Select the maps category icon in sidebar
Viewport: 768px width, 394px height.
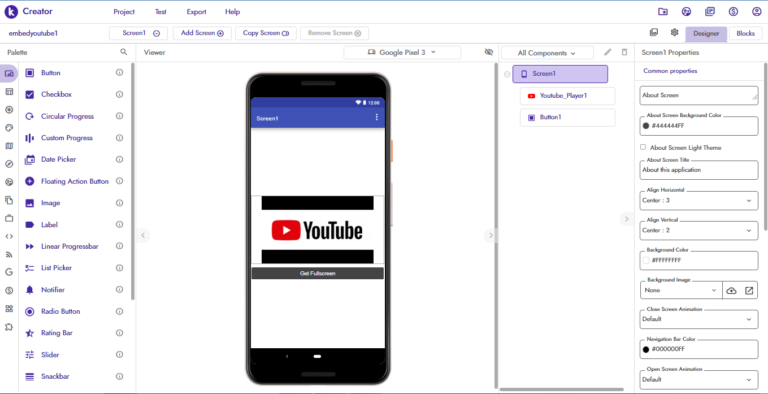(9, 146)
